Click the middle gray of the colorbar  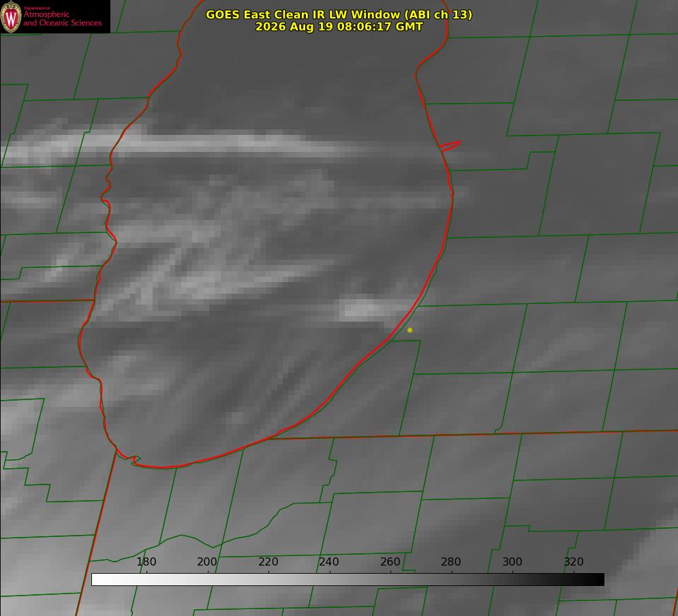pos(348,580)
